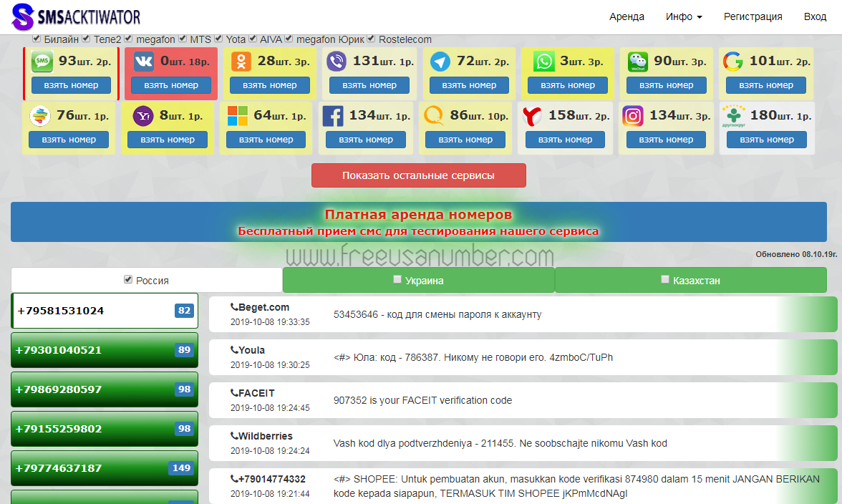The image size is (842, 504).
Task: Take a number for Instagram
Action: tap(666, 140)
